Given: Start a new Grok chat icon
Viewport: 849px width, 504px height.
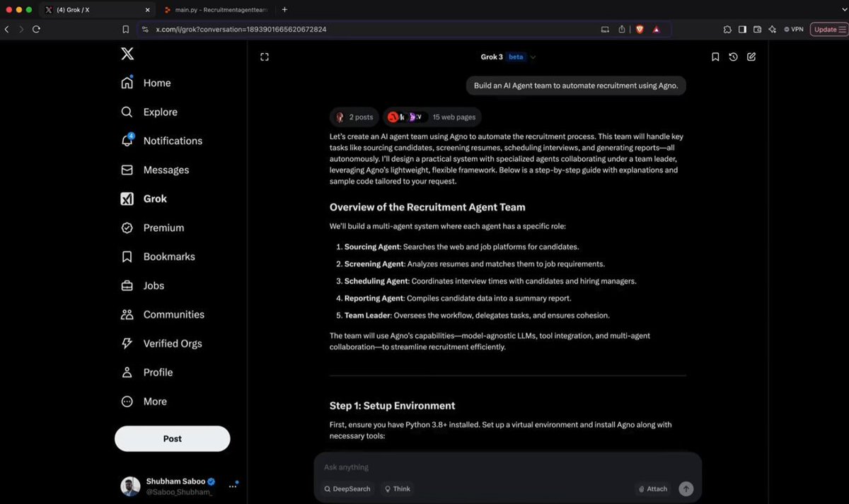Looking at the screenshot, I should pos(751,57).
